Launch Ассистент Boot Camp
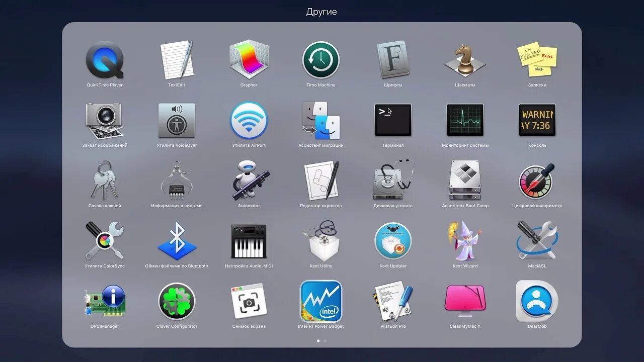Viewport: 644px width, 362px height. [x=465, y=180]
